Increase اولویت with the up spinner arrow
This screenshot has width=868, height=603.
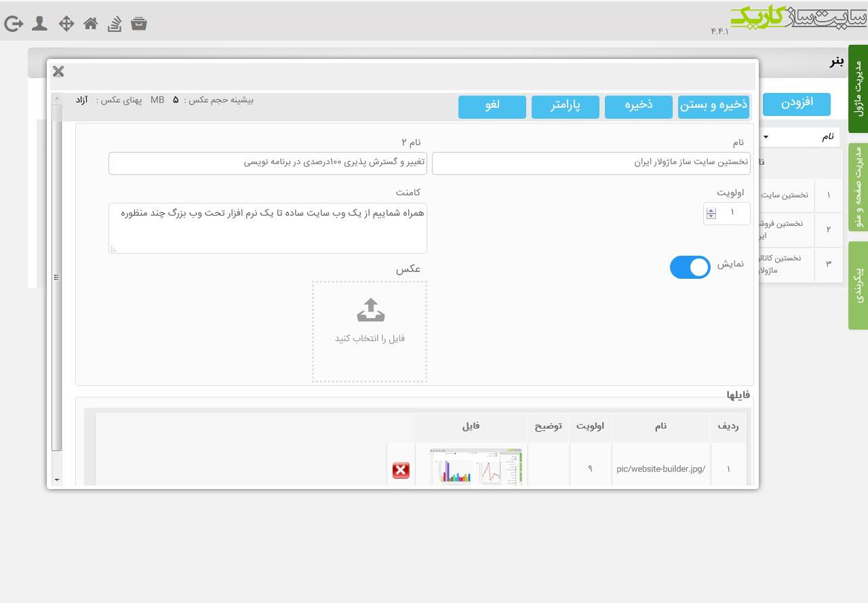[711, 210]
